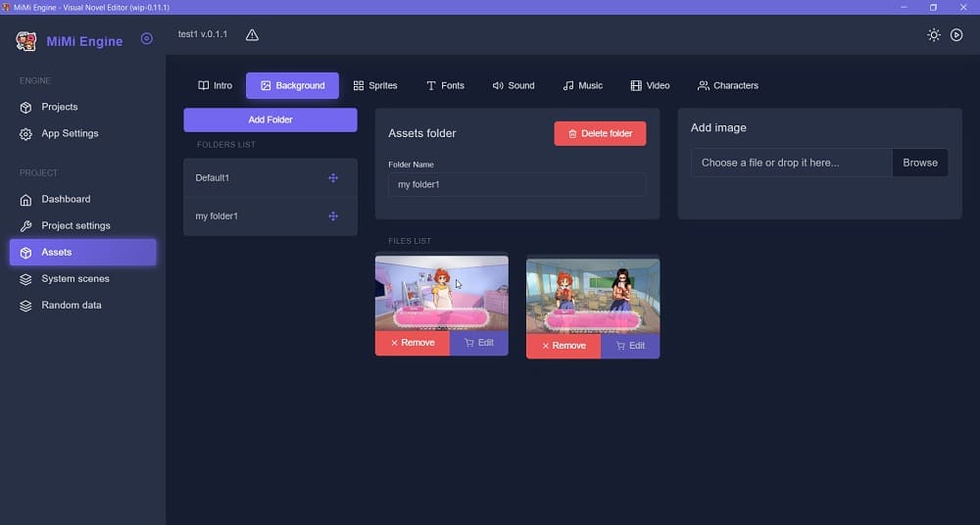Open the Video tab
This screenshot has height=525, width=980.
[x=650, y=86]
